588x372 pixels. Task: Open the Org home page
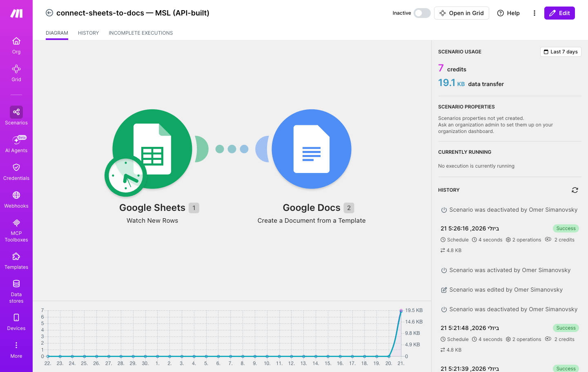(16, 46)
